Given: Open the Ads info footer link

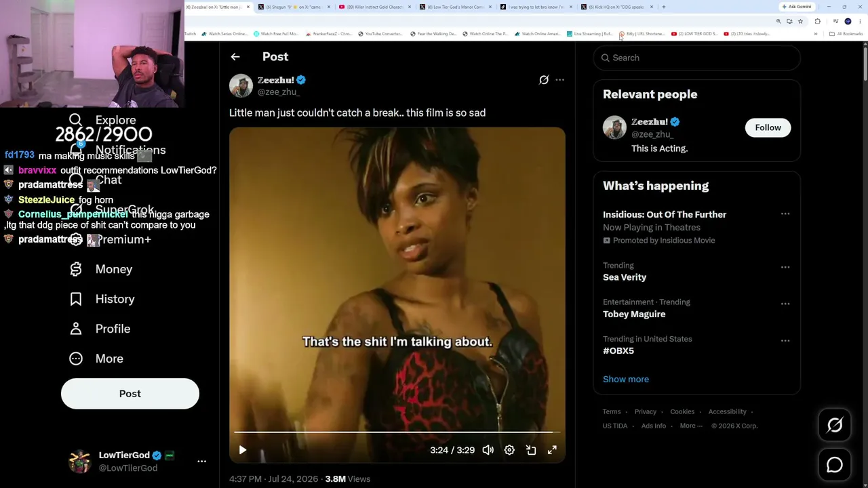Looking at the screenshot, I should click(x=654, y=426).
